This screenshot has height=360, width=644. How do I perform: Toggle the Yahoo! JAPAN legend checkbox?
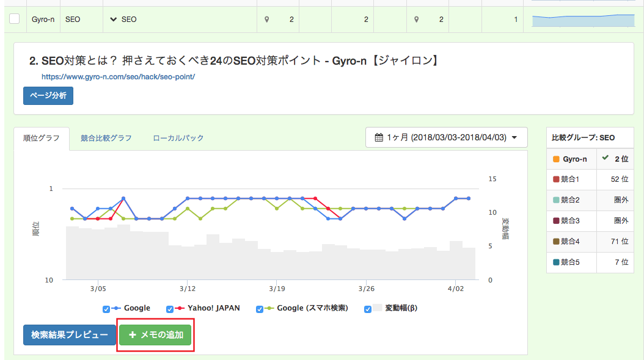point(170,309)
